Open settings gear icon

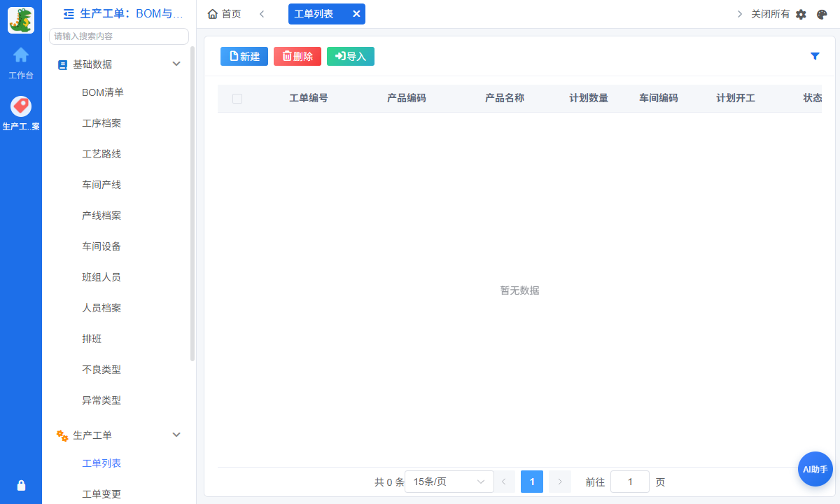coord(801,14)
